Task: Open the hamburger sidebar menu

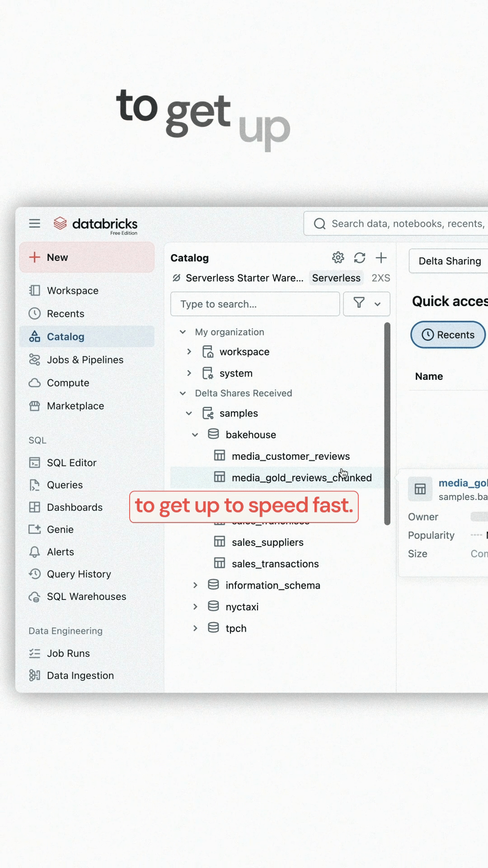Action: pos(35,223)
